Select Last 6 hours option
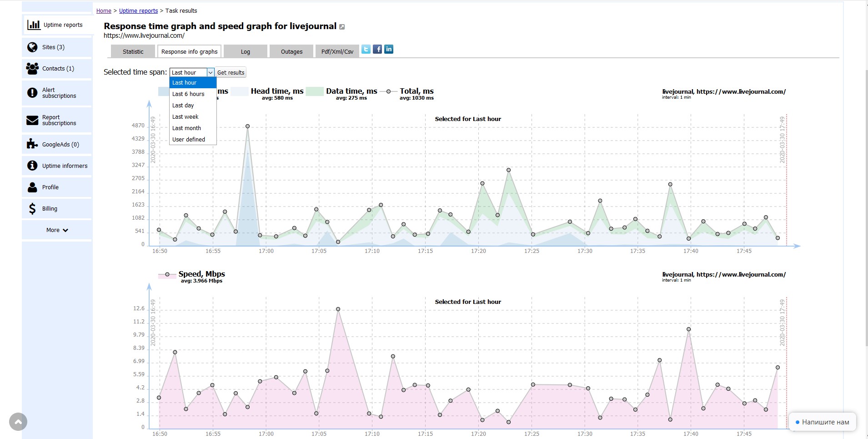The height and width of the screenshot is (439, 868). [x=193, y=94]
